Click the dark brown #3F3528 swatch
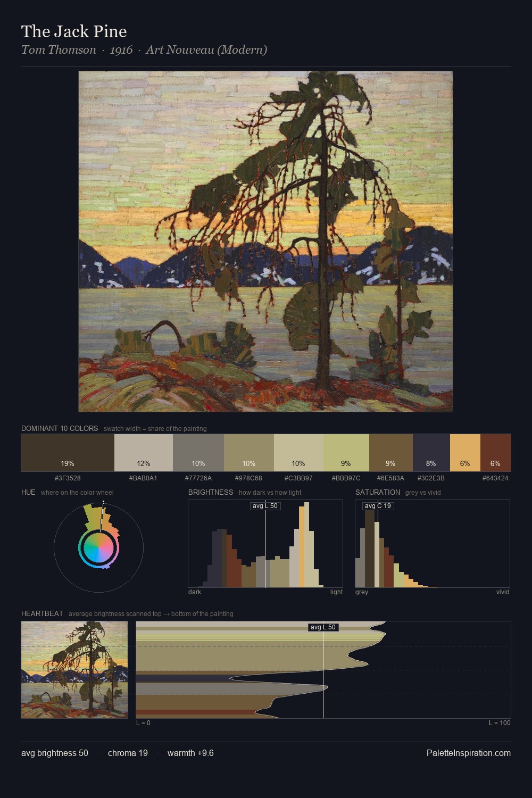 [x=68, y=453]
